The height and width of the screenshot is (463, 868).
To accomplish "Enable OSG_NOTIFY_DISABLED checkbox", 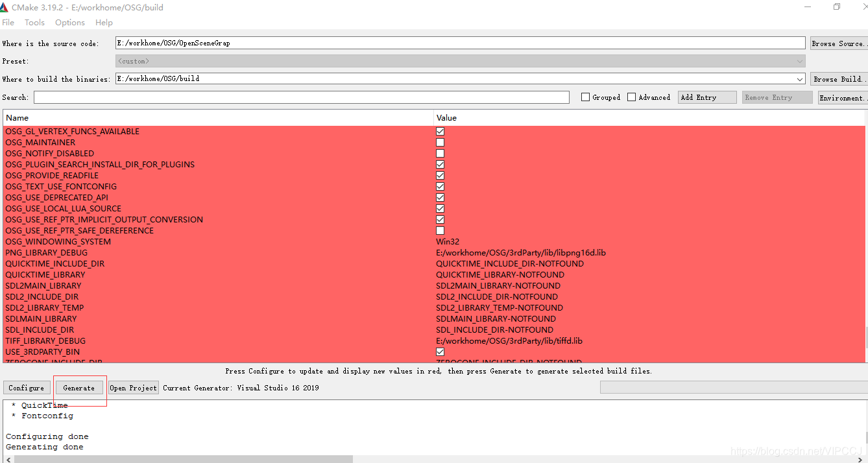I will (440, 154).
